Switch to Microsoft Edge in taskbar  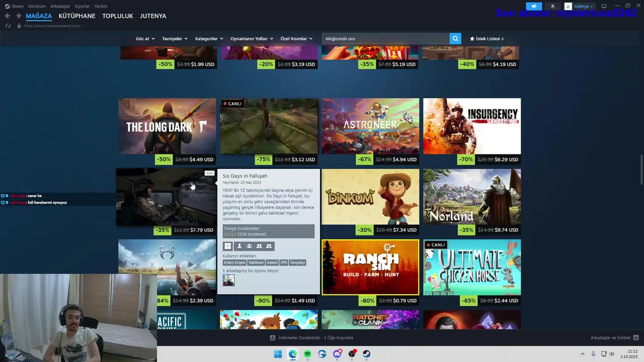point(292,354)
